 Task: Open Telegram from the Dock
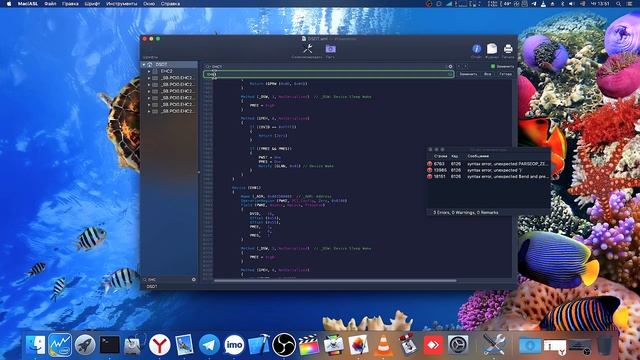point(209,345)
